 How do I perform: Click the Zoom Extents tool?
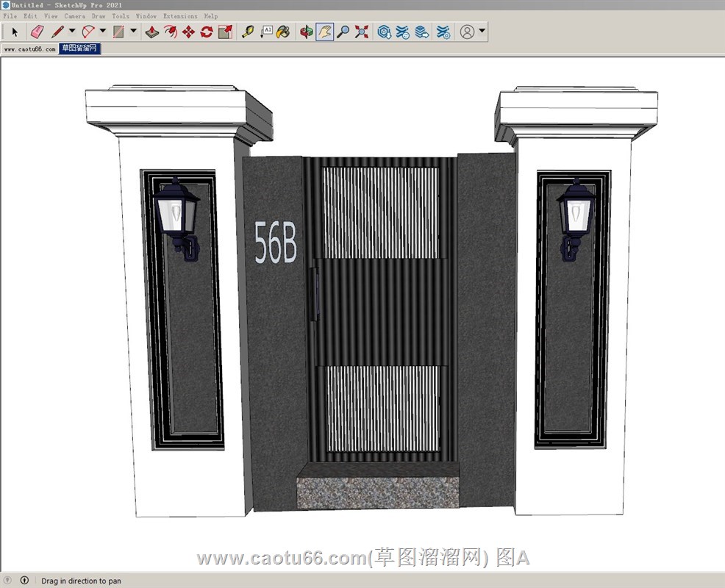click(361, 32)
